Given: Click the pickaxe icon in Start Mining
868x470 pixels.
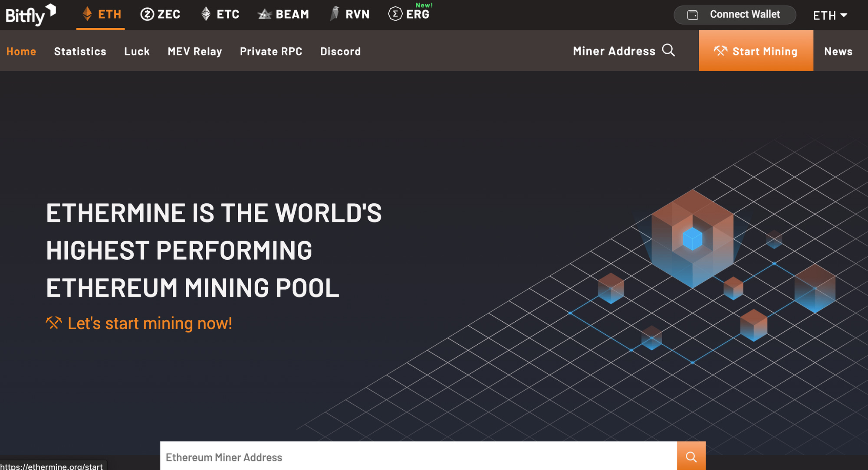Looking at the screenshot, I should [x=720, y=51].
